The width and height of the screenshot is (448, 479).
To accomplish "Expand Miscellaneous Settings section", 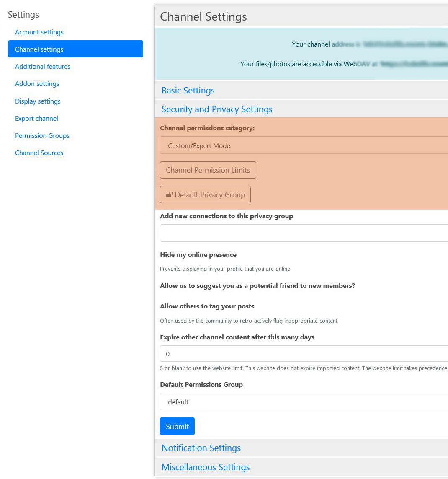I will pyautogui.click(x=206, y=467).
